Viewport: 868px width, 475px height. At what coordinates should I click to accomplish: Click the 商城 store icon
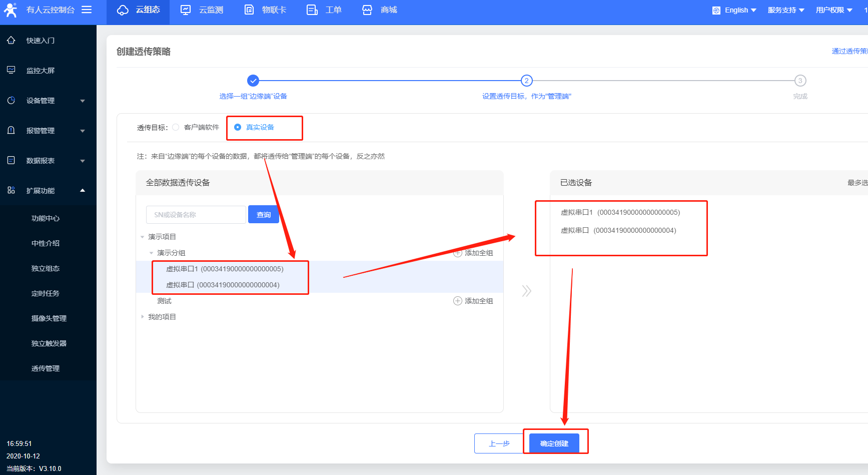(367, 10)
